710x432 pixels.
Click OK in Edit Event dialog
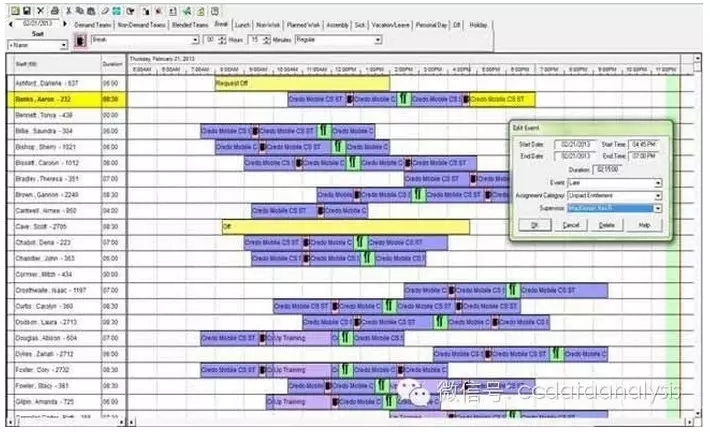pos(535,225)
